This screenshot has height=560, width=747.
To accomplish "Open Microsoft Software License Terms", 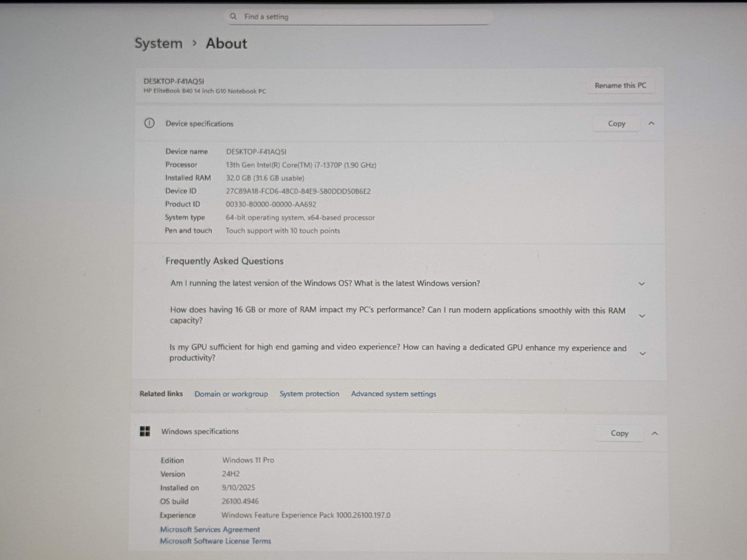I will [x=215, y=541].
